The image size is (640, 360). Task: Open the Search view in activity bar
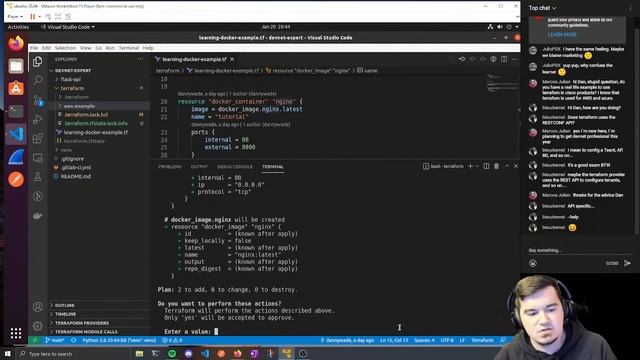pos(38,80)
